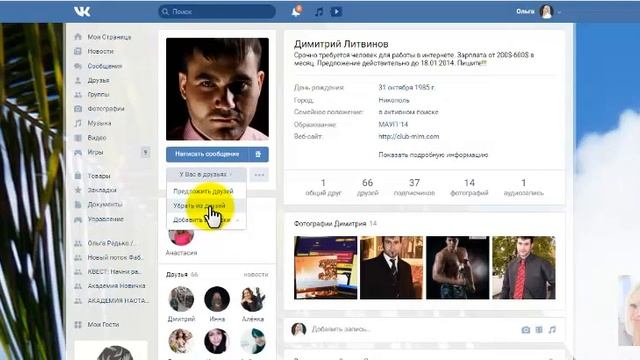This screenshot has width=640, height=360.
Task: Open Сообщения in the sidebar
Action: click(x=104, y=66)
